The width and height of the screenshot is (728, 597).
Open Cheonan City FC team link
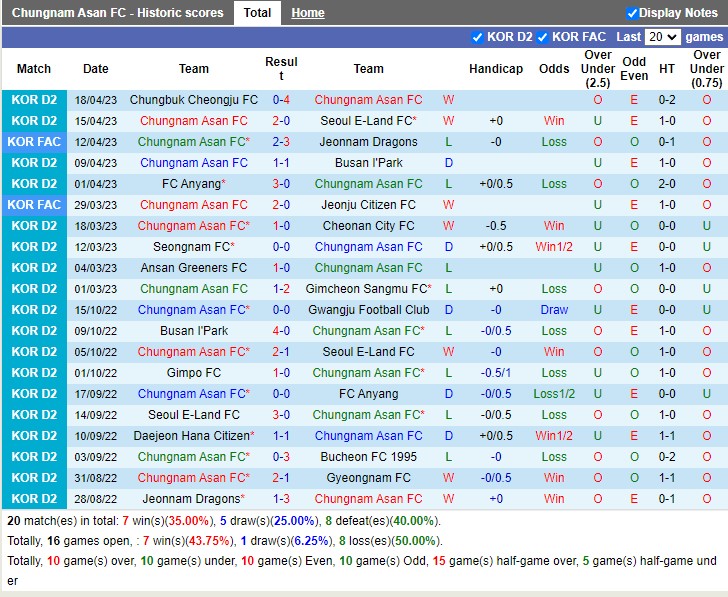click(369, 226)
